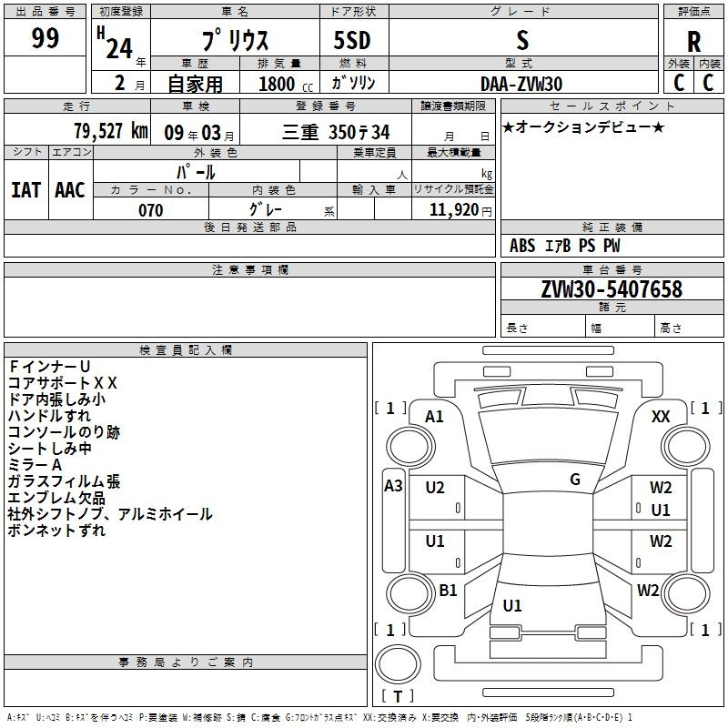
Task: Click the evaluation score R
Action: [x=693, y=41]
